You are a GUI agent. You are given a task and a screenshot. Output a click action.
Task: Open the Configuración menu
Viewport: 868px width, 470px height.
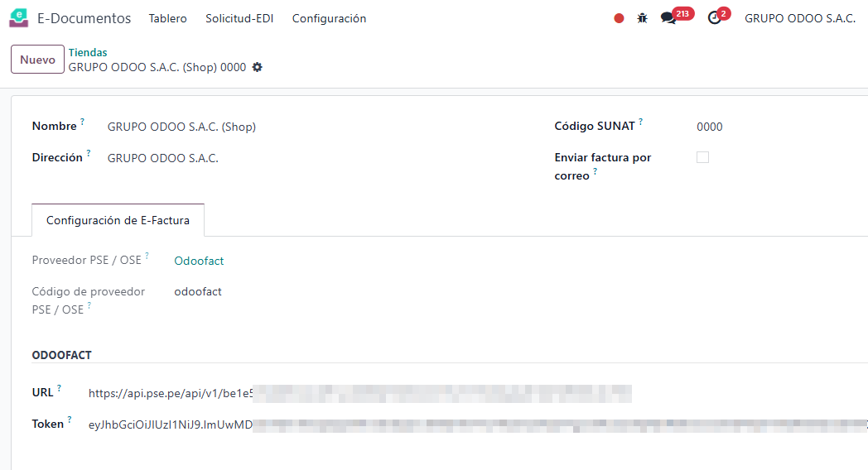(330, 18)
